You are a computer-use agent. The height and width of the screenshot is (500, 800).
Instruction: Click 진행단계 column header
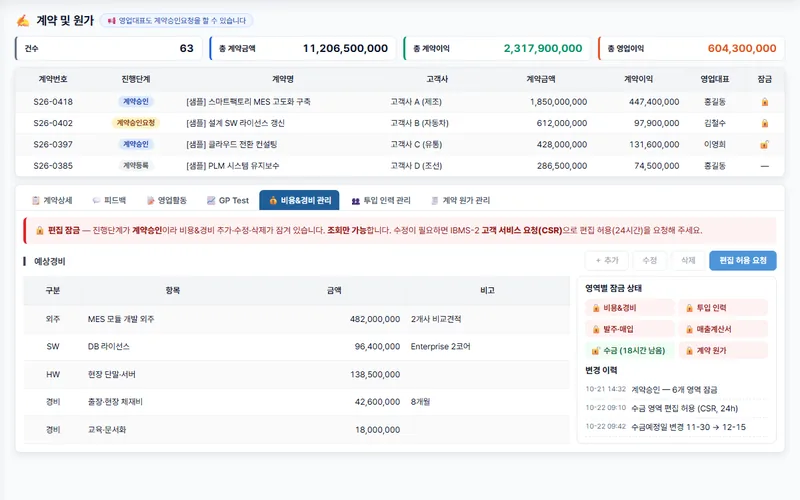[136, 79]
